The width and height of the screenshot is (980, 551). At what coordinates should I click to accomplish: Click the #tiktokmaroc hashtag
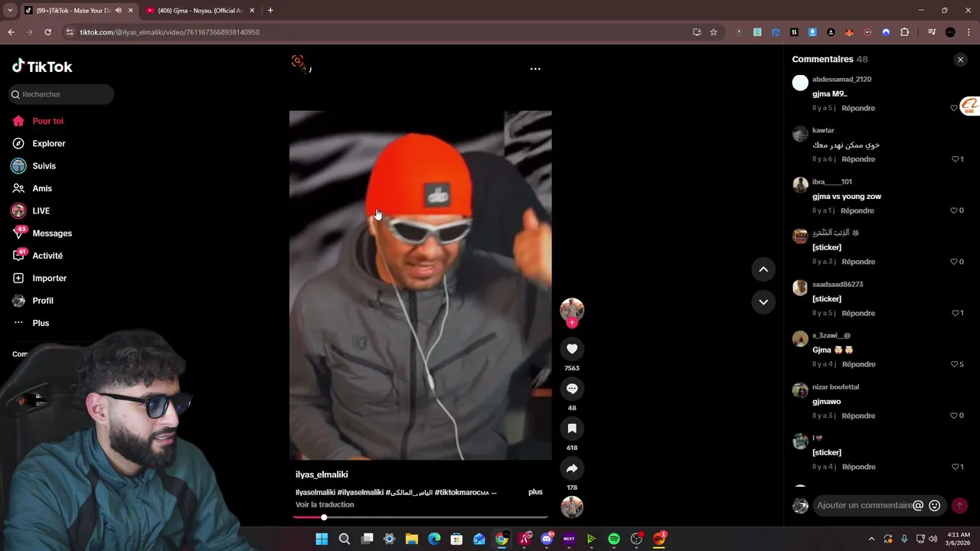[462, 492]
